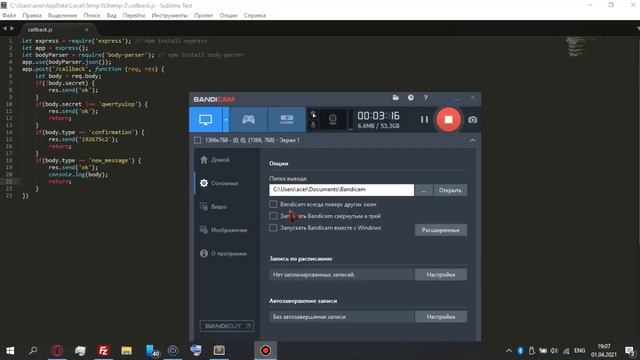The height and width of the screenshot is (360, 640).
Task: Open Поиск menu in Sublime Text
Action: point(92,15)
